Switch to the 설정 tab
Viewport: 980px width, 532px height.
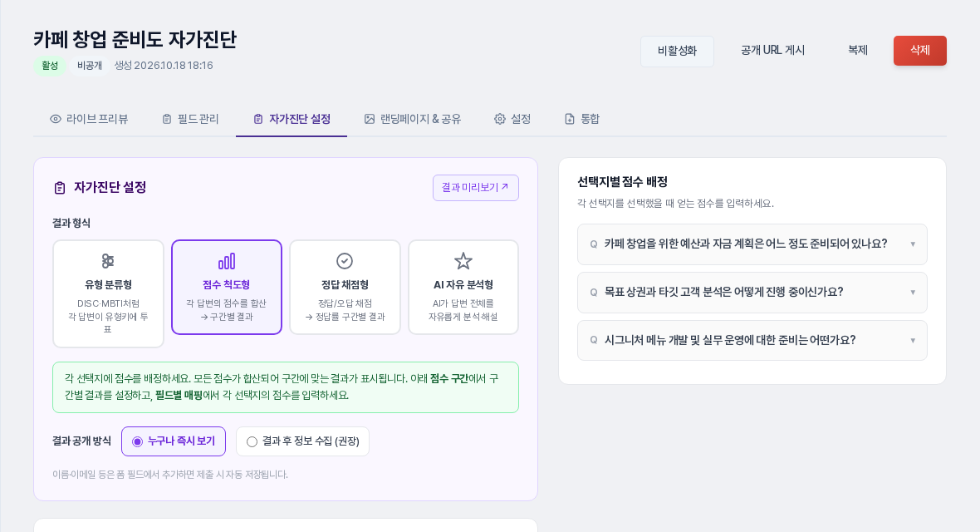coord(512,119)
